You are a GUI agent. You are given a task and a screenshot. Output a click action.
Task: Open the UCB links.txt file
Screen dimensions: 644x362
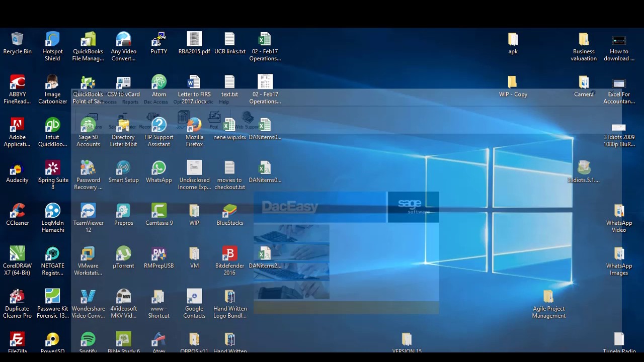click(230, 43)
